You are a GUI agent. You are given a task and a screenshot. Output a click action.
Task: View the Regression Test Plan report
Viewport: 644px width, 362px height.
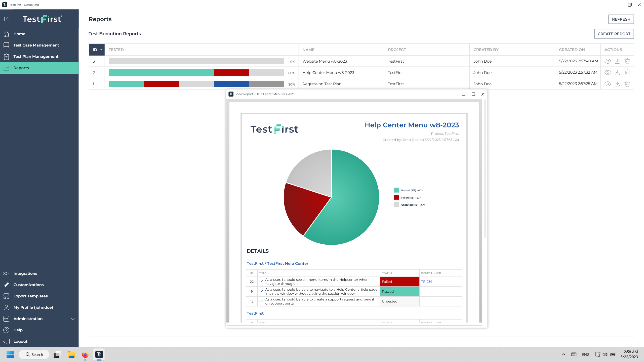click(x=608, y=84)
